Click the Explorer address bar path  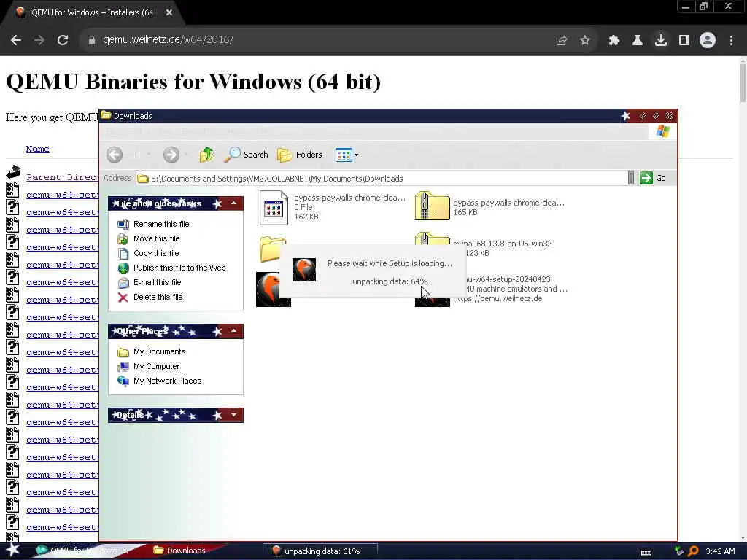click(381, 179)
